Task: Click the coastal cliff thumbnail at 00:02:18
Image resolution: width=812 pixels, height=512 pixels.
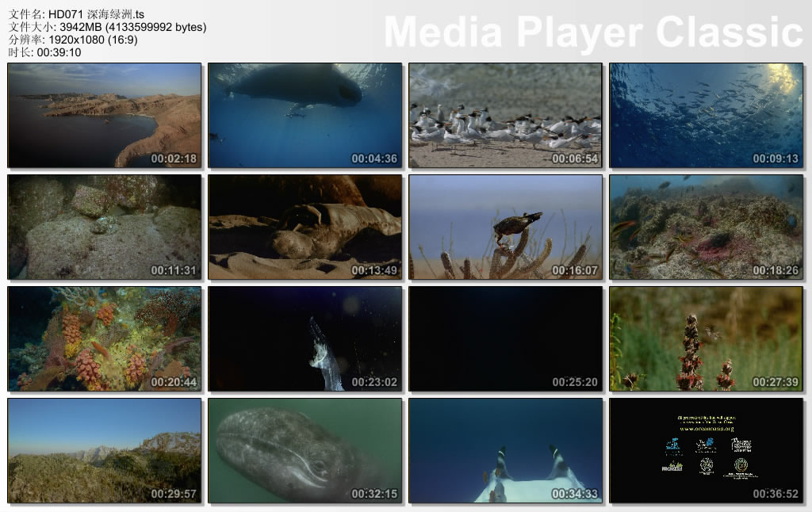Action: (104, 116)
